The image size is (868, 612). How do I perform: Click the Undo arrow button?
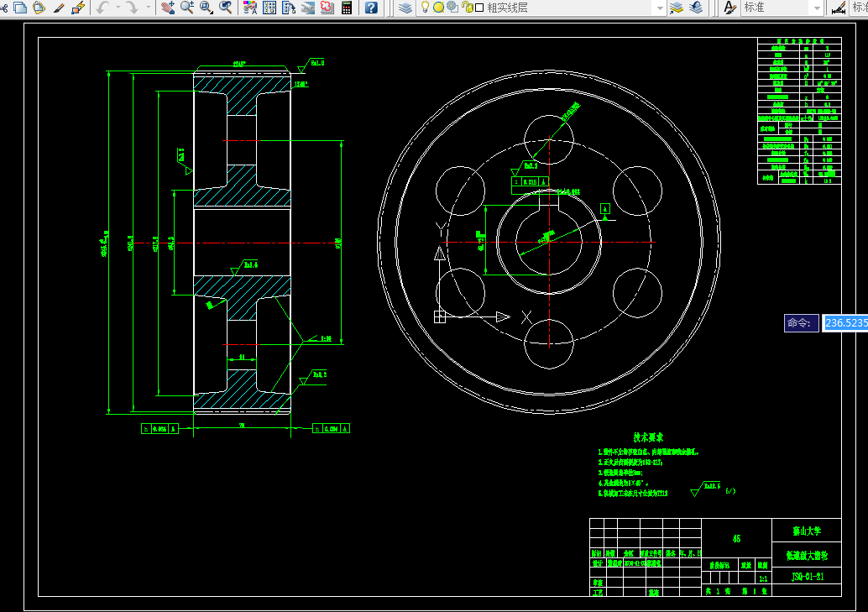[x=103, y=8]
